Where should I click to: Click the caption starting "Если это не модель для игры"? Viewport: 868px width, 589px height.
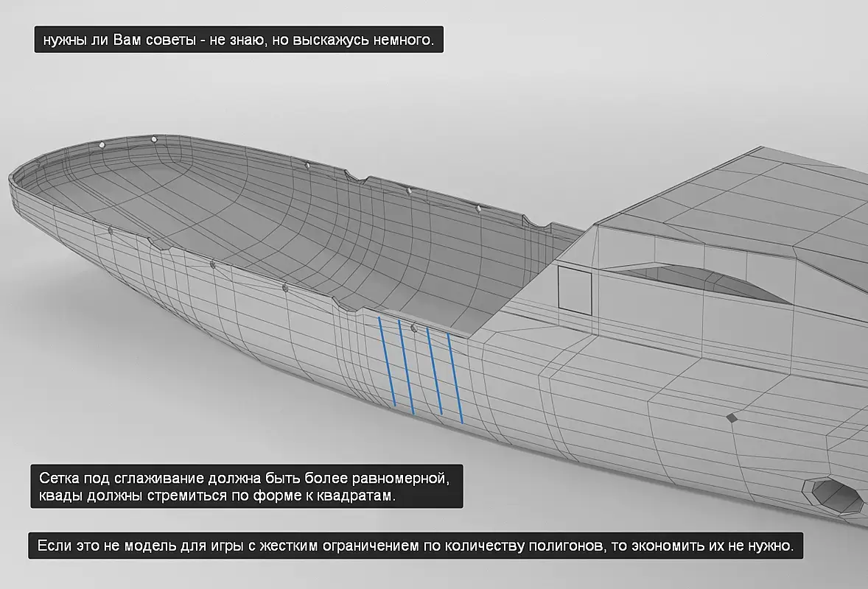(x=416, y=546)
